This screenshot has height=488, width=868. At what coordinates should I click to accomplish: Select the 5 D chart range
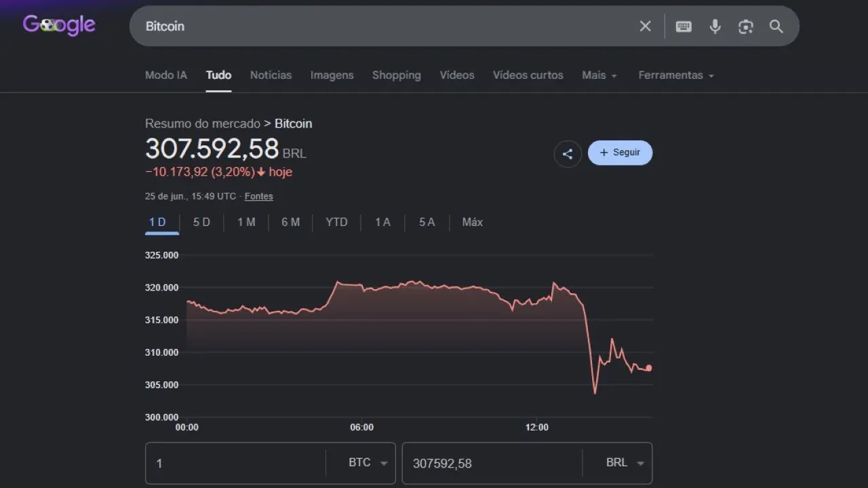click(x=201, y=222)
